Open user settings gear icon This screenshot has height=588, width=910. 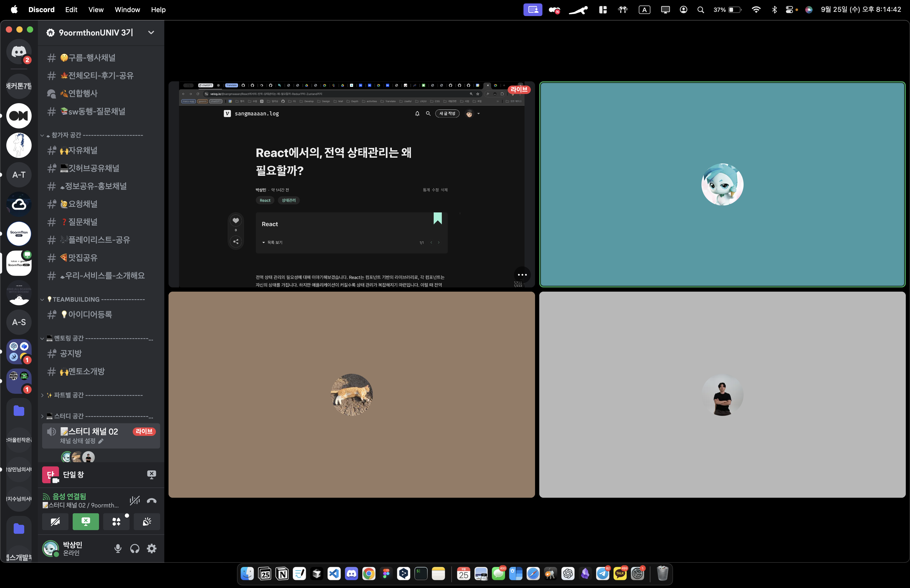(x=152, y=549)
